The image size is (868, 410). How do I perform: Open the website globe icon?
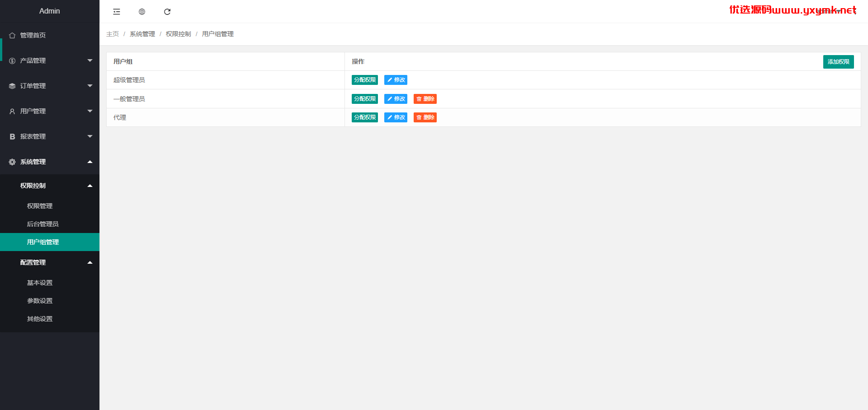click(x=142, y=12)
